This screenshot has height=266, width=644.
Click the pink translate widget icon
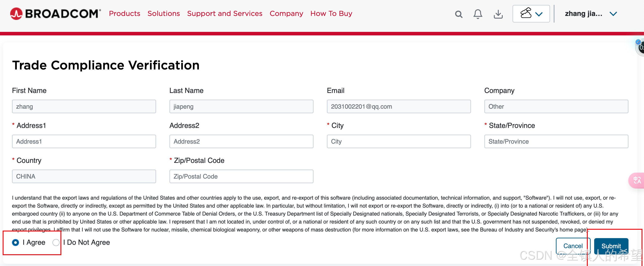coord(637,180)
